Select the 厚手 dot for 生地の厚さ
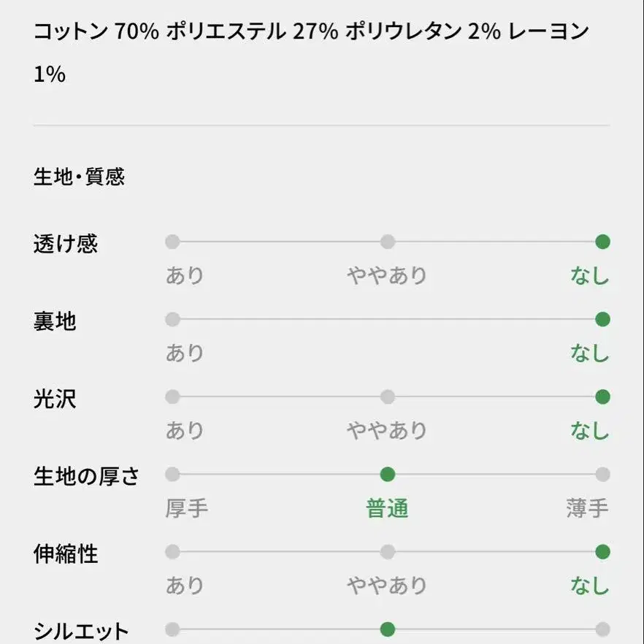 point(172,475)
